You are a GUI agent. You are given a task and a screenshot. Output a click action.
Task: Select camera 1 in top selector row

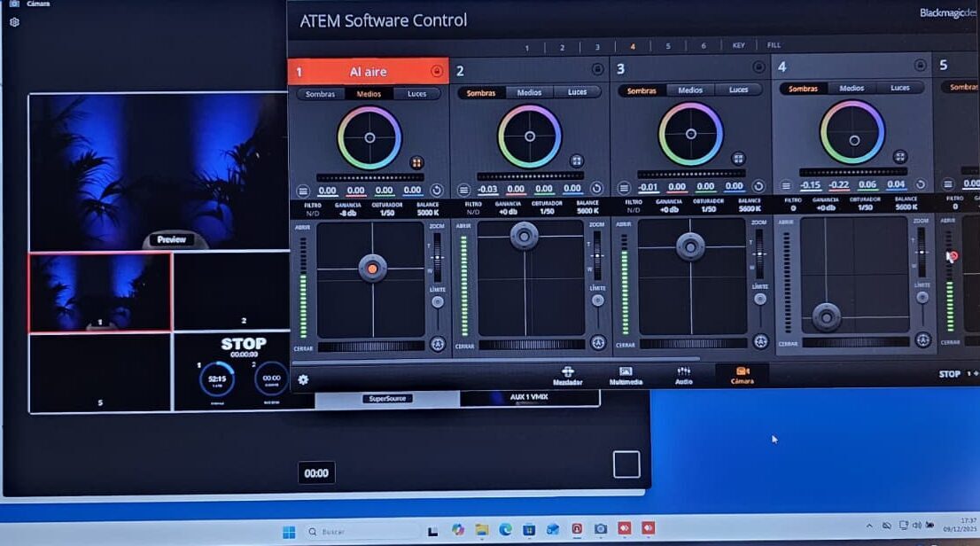click(x=527, y=48)
